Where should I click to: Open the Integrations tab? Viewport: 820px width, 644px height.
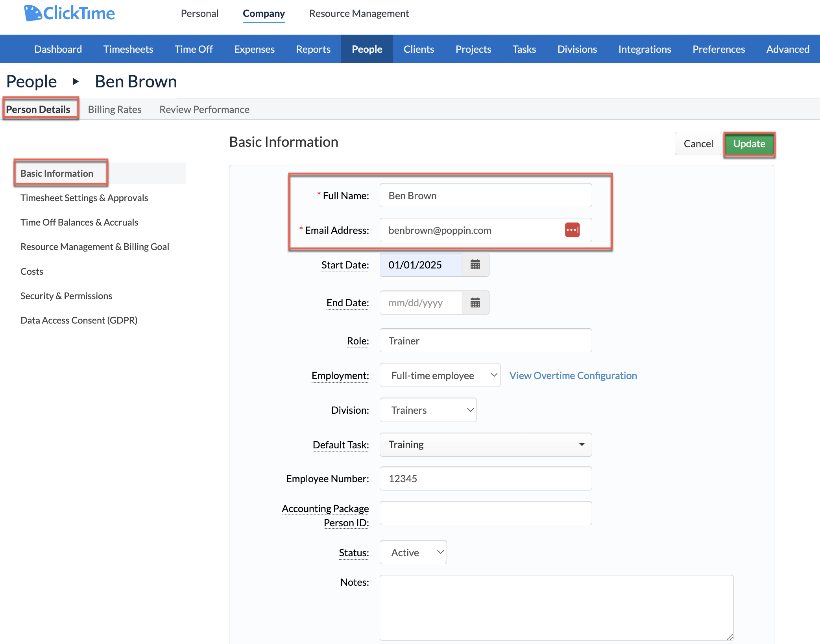(x=645, y=49)
